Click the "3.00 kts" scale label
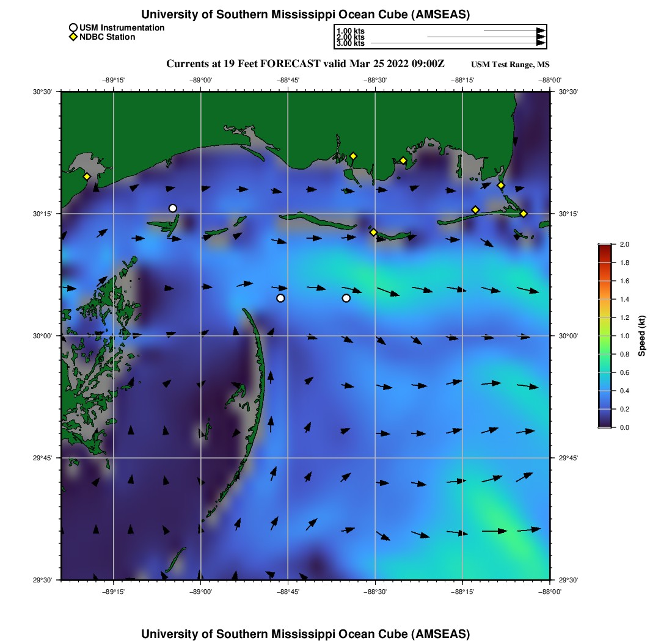The image size is (672, 641). (x=351, y=43)
